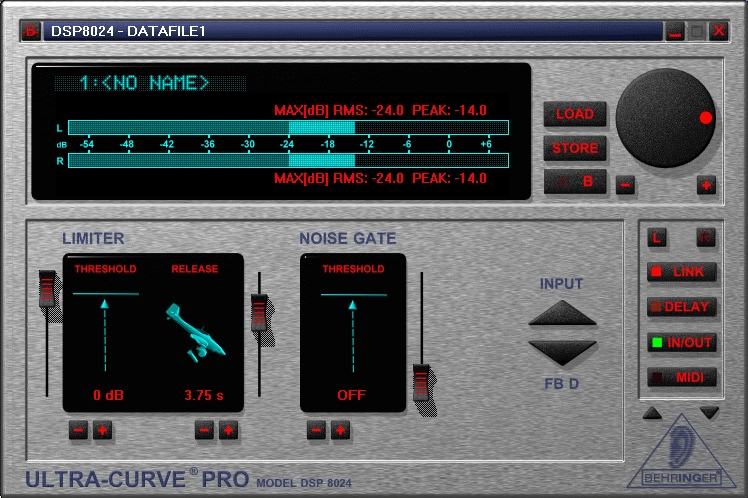Click the airplane release graphic

(x=196, y=333)
